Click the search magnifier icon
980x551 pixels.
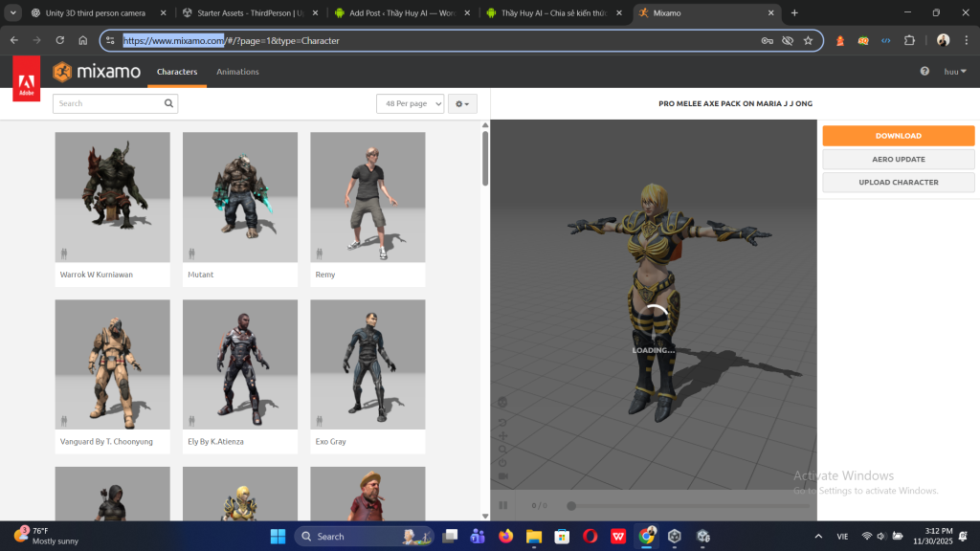pos(169,103)
